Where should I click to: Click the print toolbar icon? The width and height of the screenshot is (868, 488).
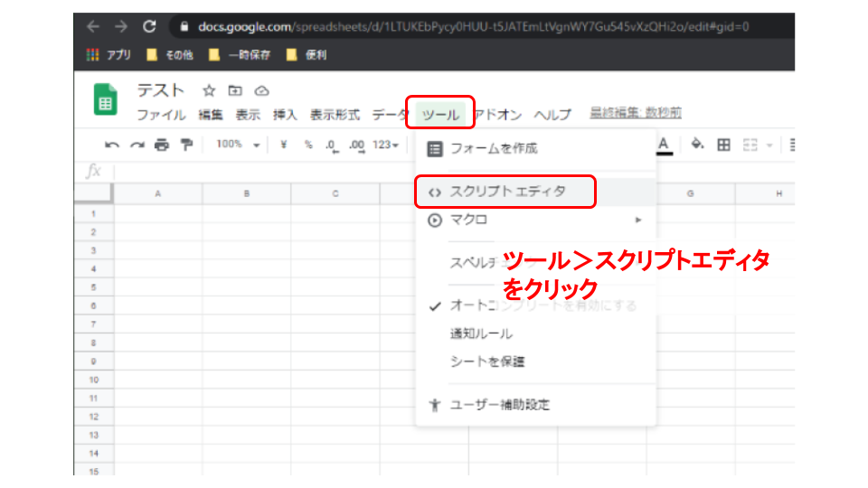point(162,145)
